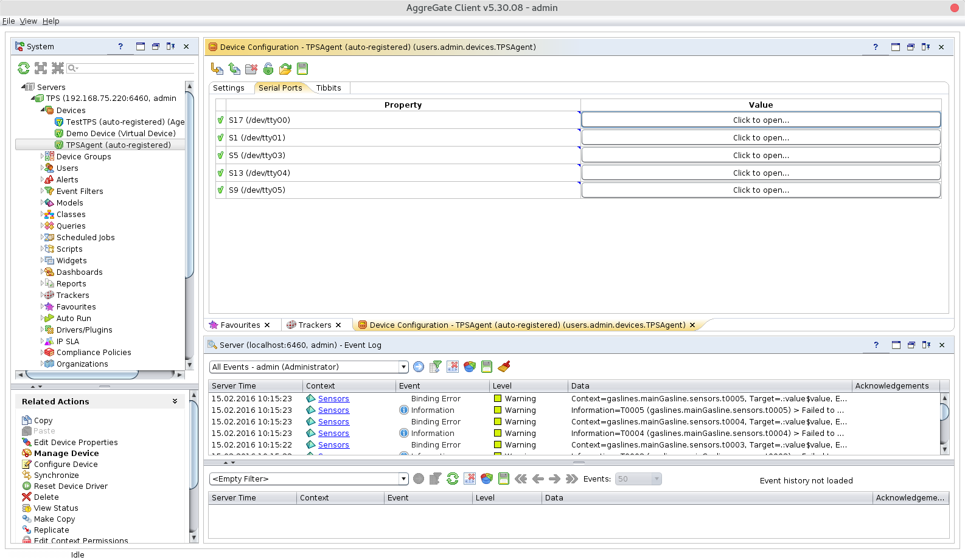This screenshot has height=560, width=965.
Task: Toggle check mark for S17 (/dev/tty00) row
Action: pyautogui.click(x=220, y=120)
